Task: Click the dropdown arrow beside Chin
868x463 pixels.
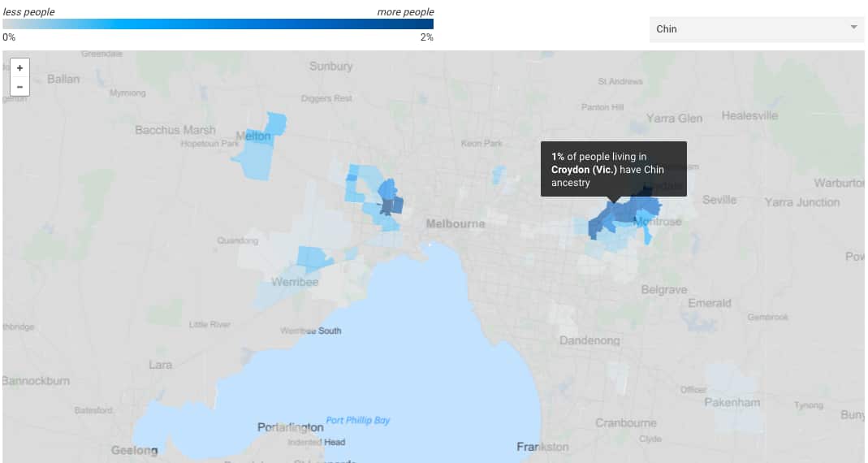Action: point(853,27)
